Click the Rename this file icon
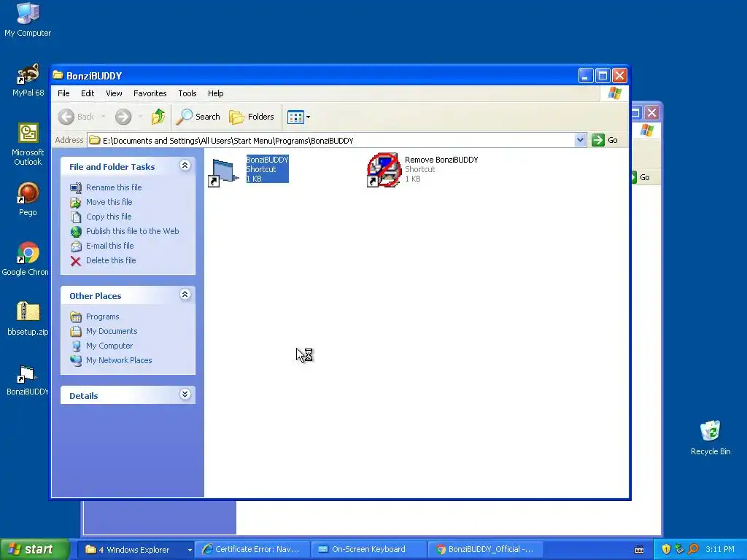This screenshot has height=560, width=747. 76,187
